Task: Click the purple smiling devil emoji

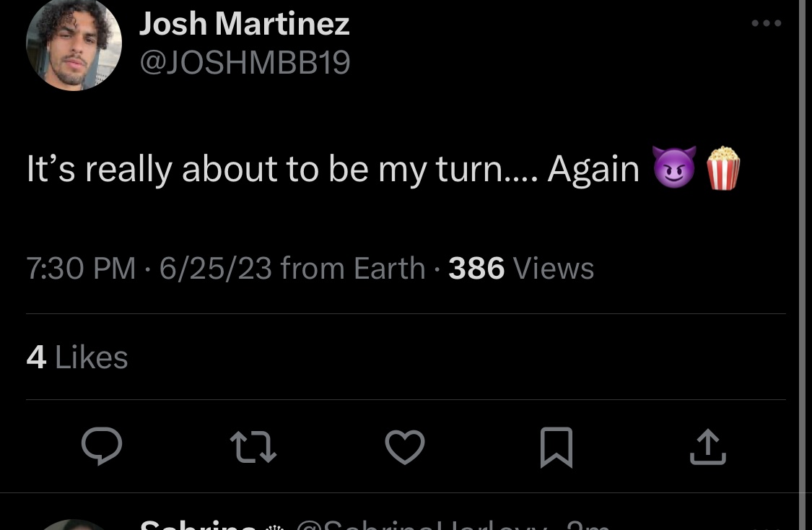Action: tap(674, 168)
